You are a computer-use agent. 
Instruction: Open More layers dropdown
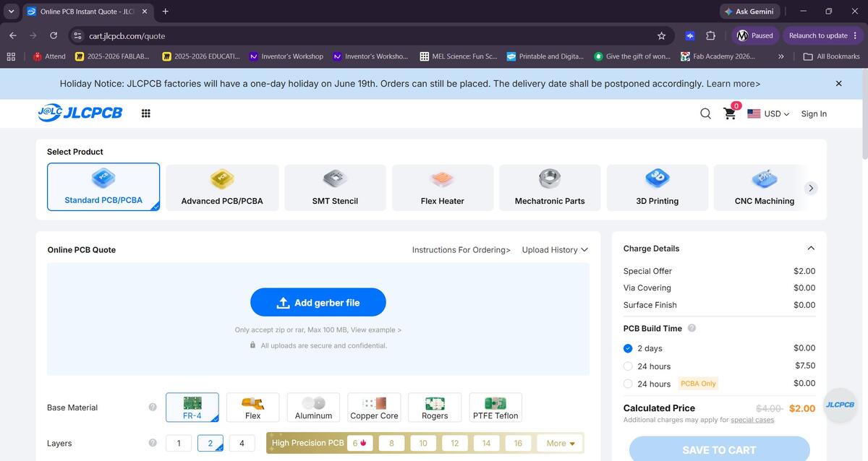[x=561, y=443]
